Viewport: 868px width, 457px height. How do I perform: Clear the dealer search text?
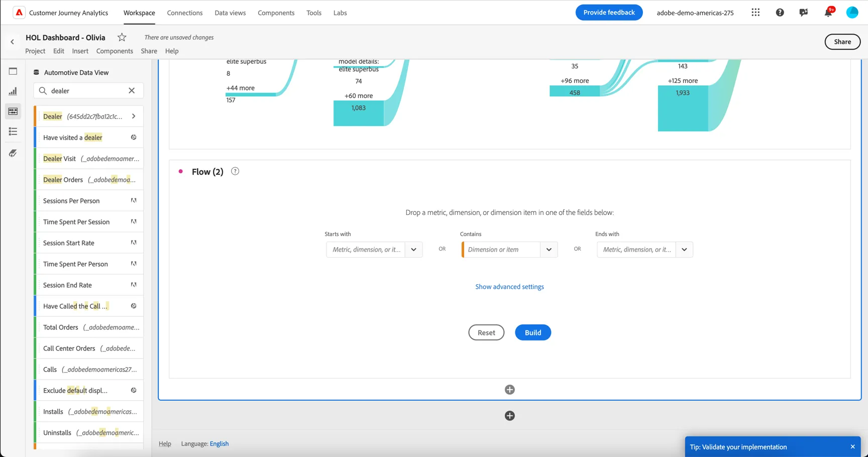click(x=132, y=91)
